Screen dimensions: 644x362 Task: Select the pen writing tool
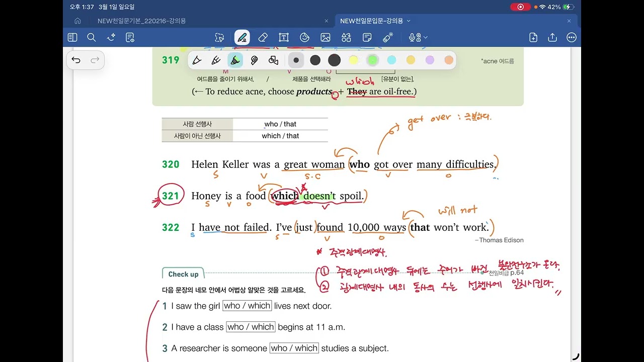coord(242,37)
